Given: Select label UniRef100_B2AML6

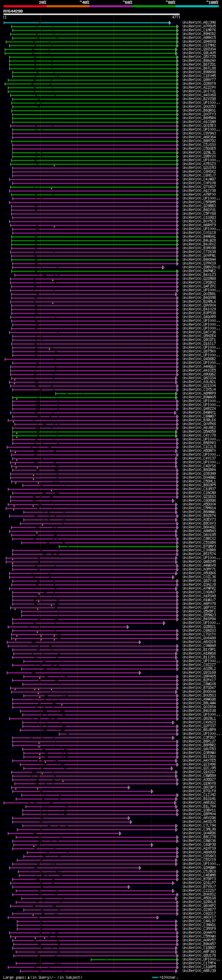Looking at the screenshot, I should tap(199, 302).
